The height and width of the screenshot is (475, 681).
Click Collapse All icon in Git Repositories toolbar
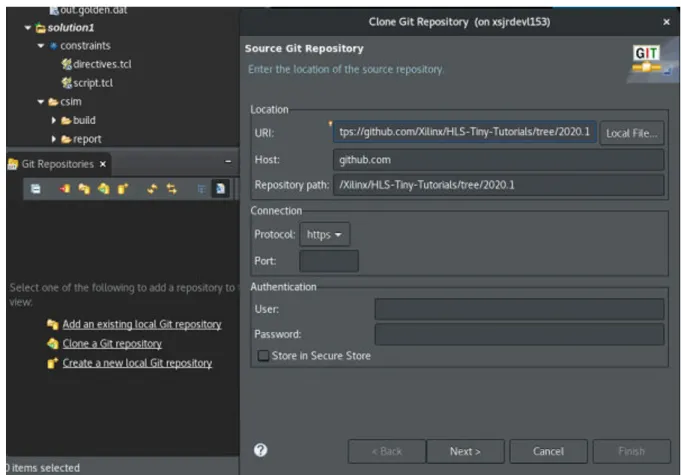36,189
